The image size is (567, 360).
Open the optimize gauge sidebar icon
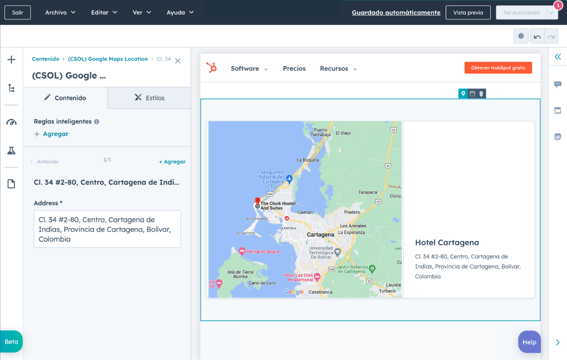tap(11, 122)
